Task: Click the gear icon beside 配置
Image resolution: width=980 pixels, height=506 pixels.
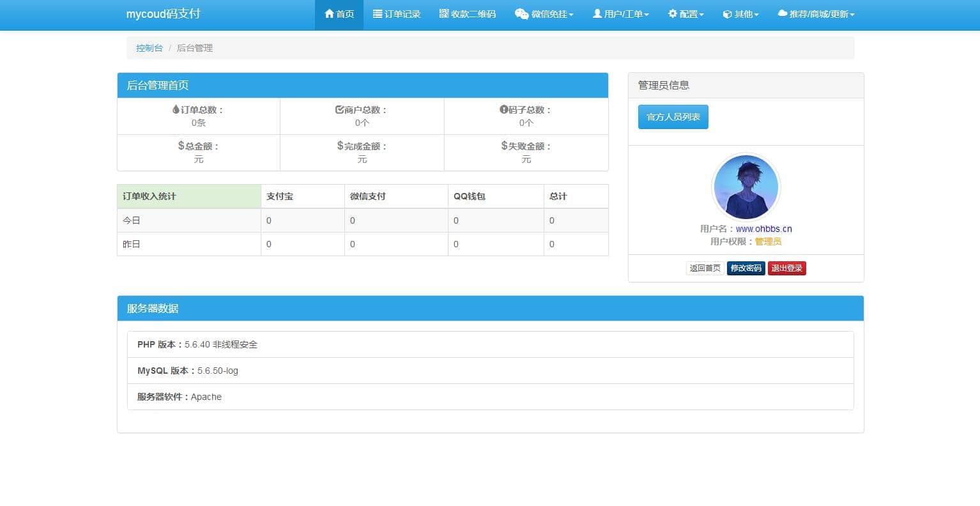Action: (x=672, y=14)
